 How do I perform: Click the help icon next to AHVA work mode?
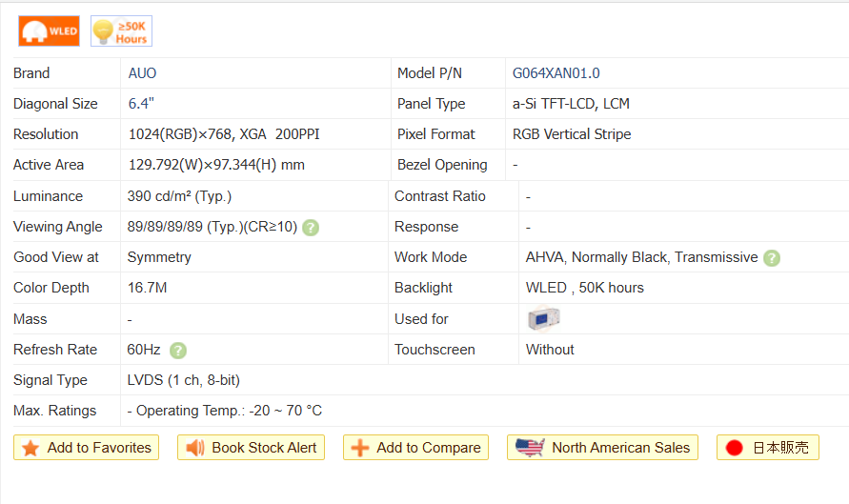point(772,258)
